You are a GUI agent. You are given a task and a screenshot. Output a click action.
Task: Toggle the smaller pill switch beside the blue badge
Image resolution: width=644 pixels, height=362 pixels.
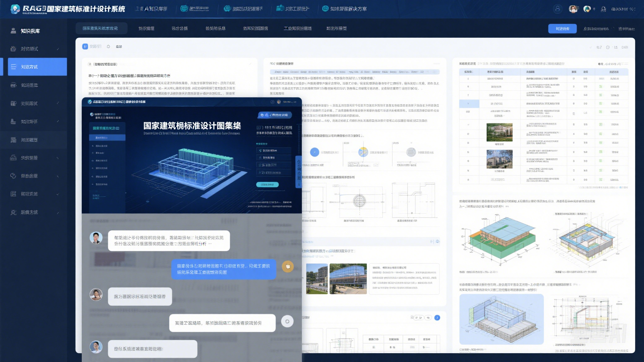tap(428, 318)
